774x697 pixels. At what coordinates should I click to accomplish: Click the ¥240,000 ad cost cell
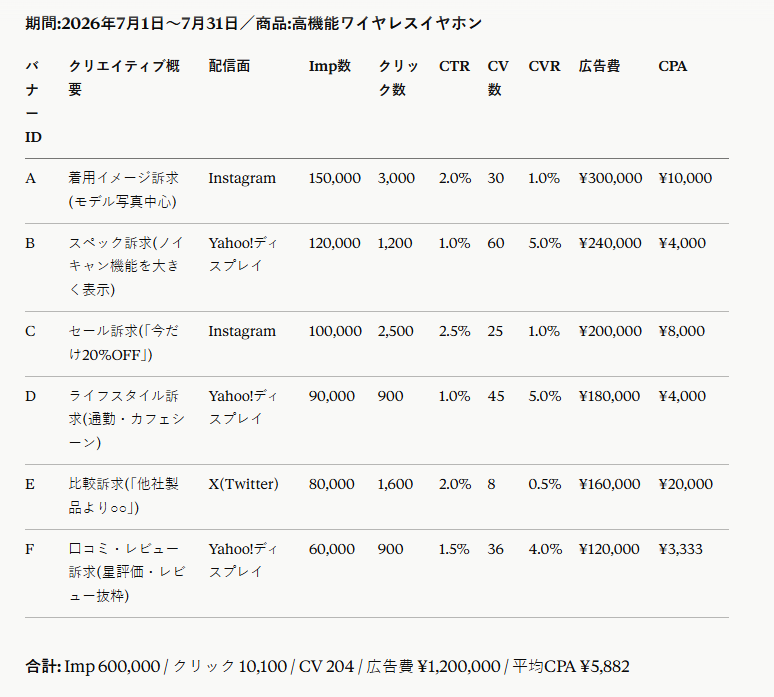pyautogui.click(x=610, y=243)
